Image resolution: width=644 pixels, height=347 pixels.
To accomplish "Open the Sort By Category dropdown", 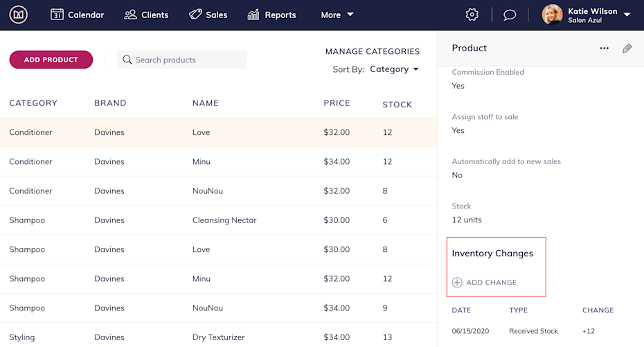I will tap(394, 69).
